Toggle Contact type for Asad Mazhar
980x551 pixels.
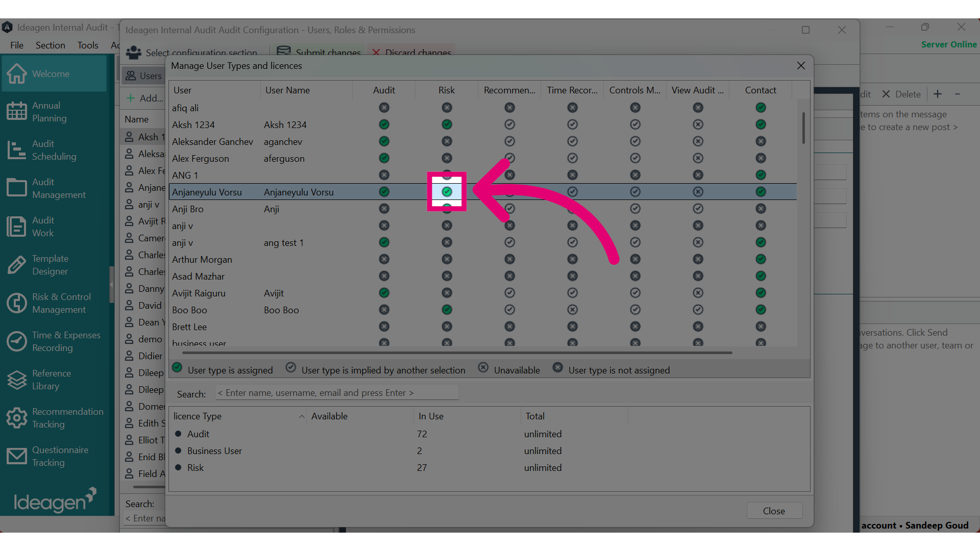[761, 276]
